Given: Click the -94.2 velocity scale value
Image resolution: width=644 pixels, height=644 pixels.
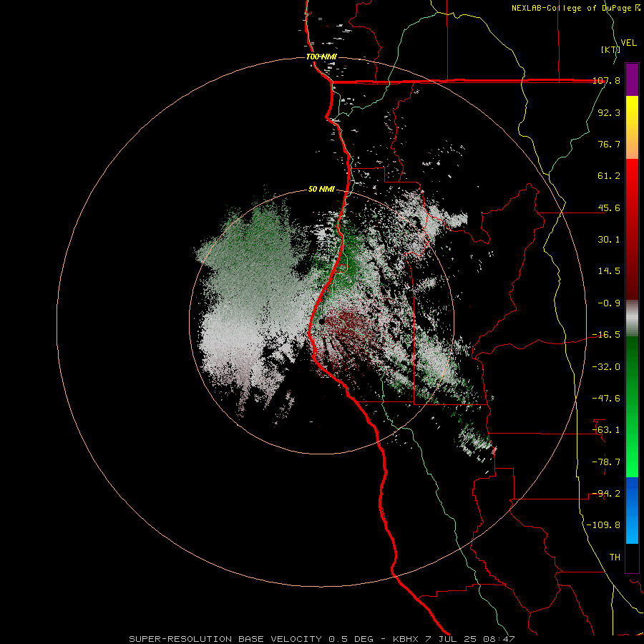Looking at the screenshot, I should click(x=606, y=494).
